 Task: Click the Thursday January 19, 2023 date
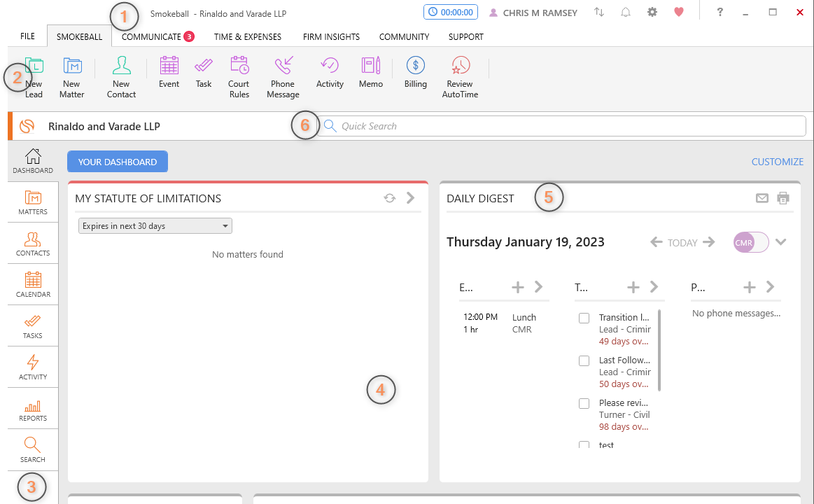click(526, 242)
